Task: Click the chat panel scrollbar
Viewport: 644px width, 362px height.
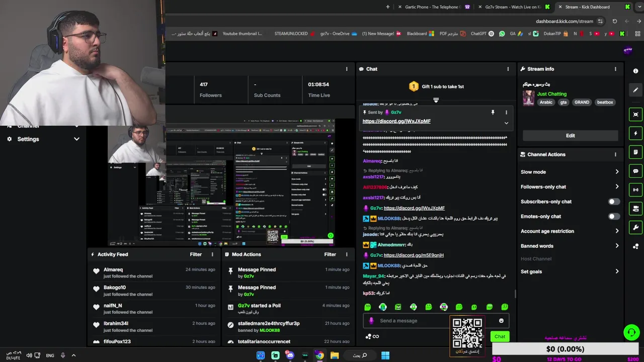Action: 515,294
